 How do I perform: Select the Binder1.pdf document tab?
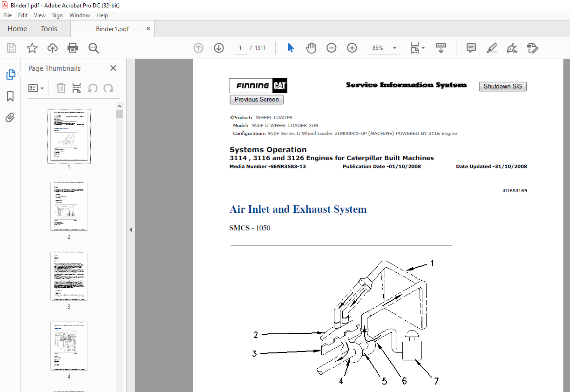112,29
